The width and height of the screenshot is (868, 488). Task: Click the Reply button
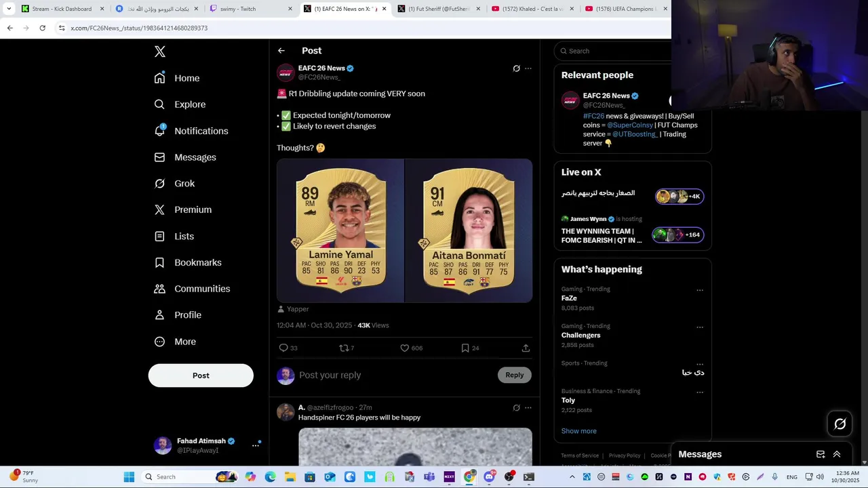click(515, 375)
